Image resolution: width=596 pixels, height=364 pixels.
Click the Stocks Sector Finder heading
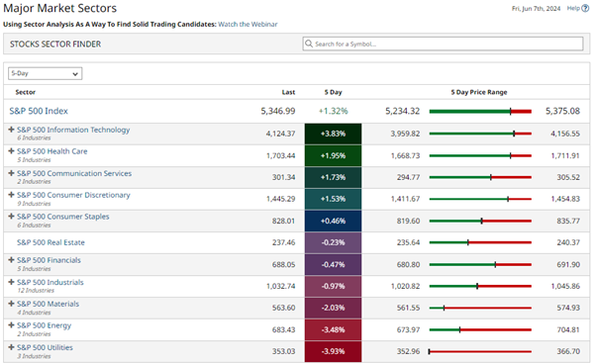click(55, 45)
